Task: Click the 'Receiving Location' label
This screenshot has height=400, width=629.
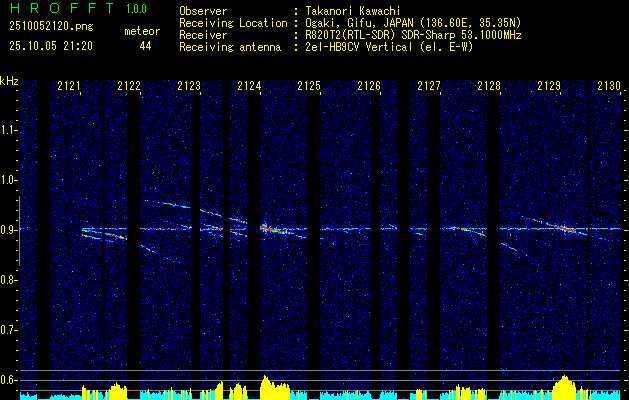Action: [x=233, y=23]
